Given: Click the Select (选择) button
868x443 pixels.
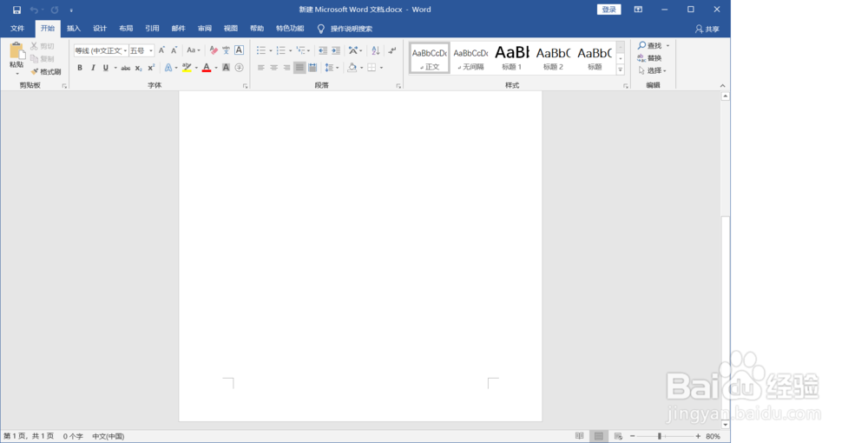Looking at the screenshot, I should [x=652, y=70].
